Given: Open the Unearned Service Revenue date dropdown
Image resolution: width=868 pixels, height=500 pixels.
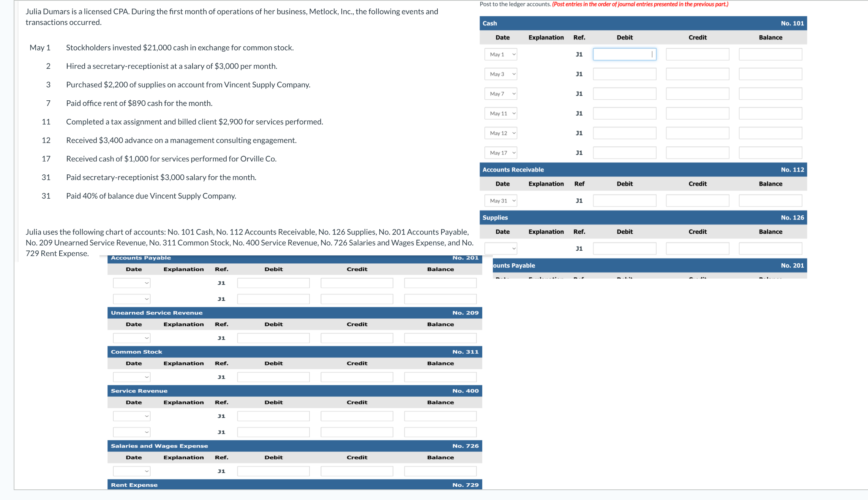Looking at the screenshot, I should point(131,338).
